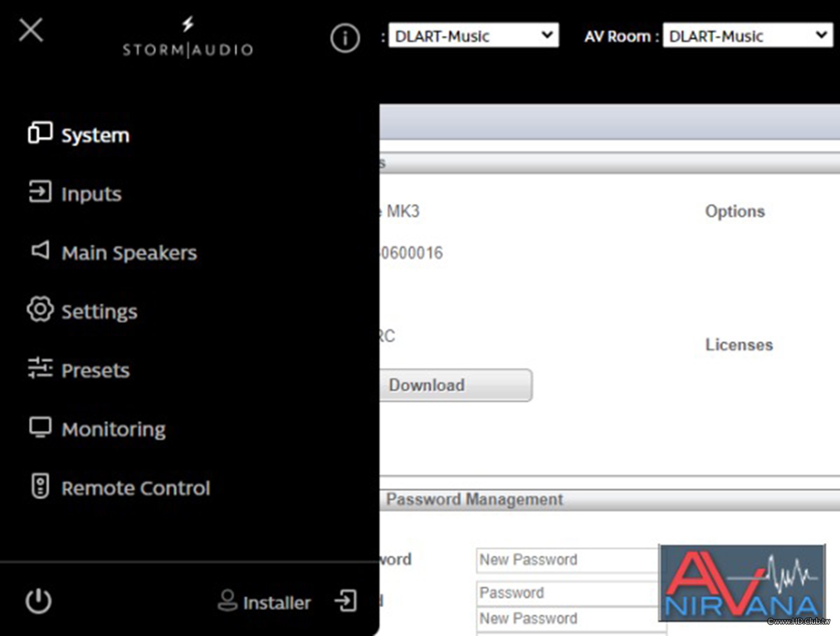
Task: Close the side menu with the X icon
Action: coord(31,30)
